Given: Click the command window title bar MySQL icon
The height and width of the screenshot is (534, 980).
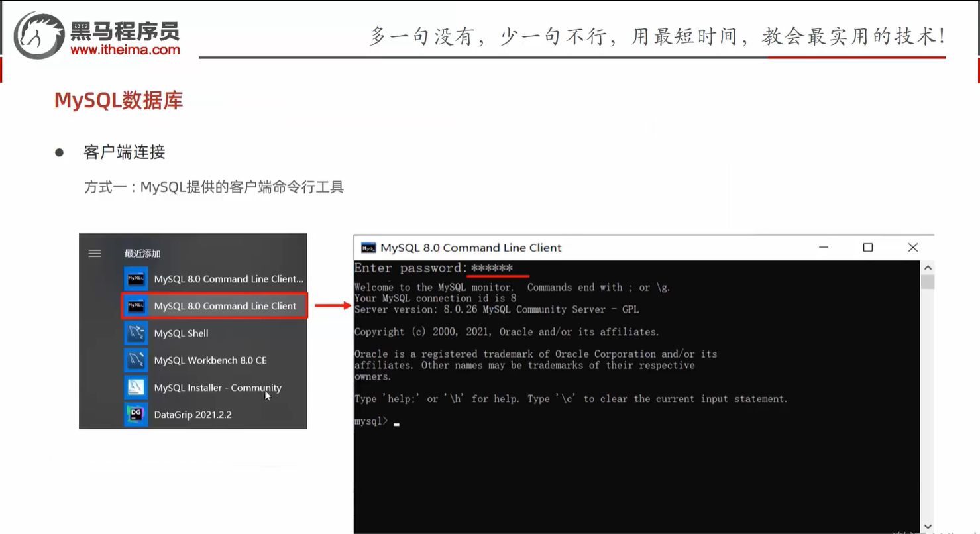Looking at the screenshot, I should pyautogui.click(x=368, y=248).
